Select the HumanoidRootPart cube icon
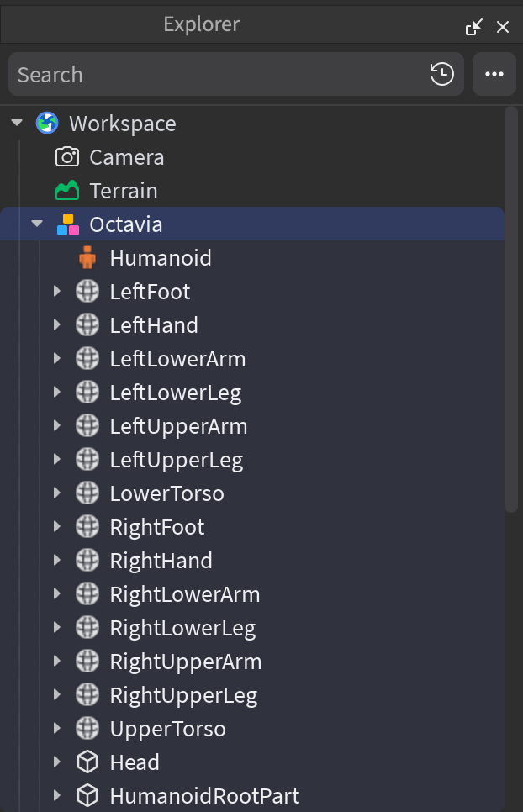Image resolution: width=523 pixels, height=812 pixels. point(87,796)
